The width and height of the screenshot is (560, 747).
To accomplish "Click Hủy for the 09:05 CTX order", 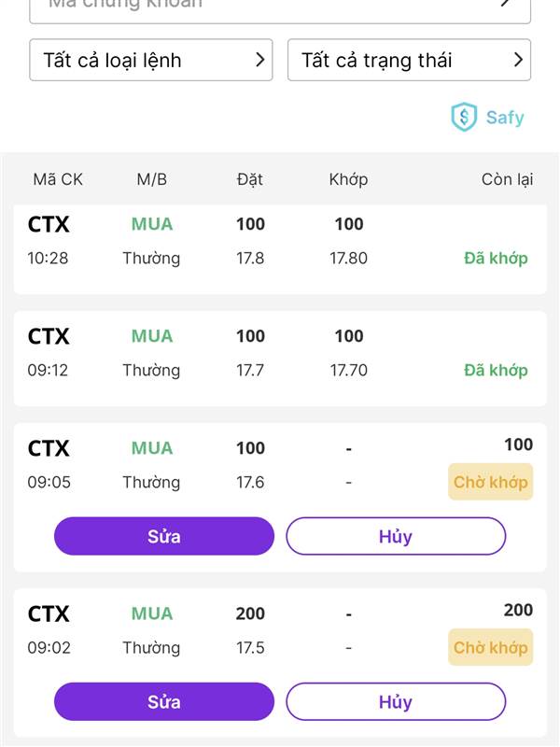I will point(396,536).
